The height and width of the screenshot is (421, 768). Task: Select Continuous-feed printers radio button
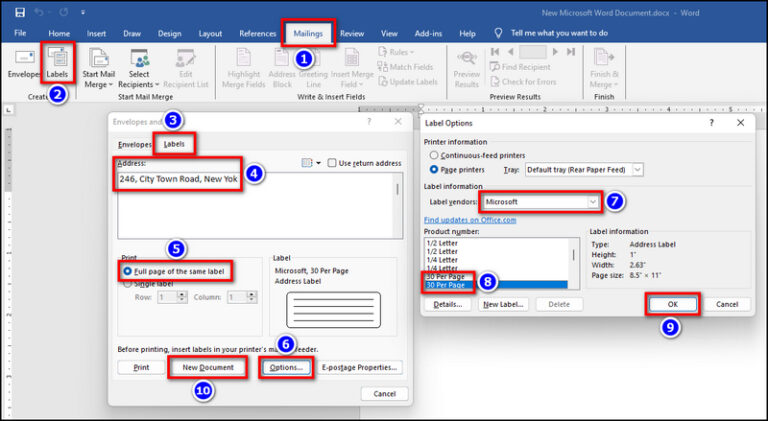click(x=434, y=155)
